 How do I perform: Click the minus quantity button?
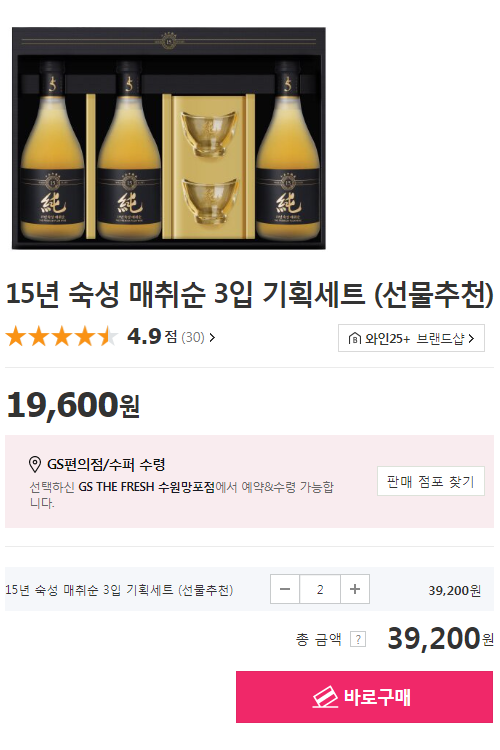coord(285,589)
